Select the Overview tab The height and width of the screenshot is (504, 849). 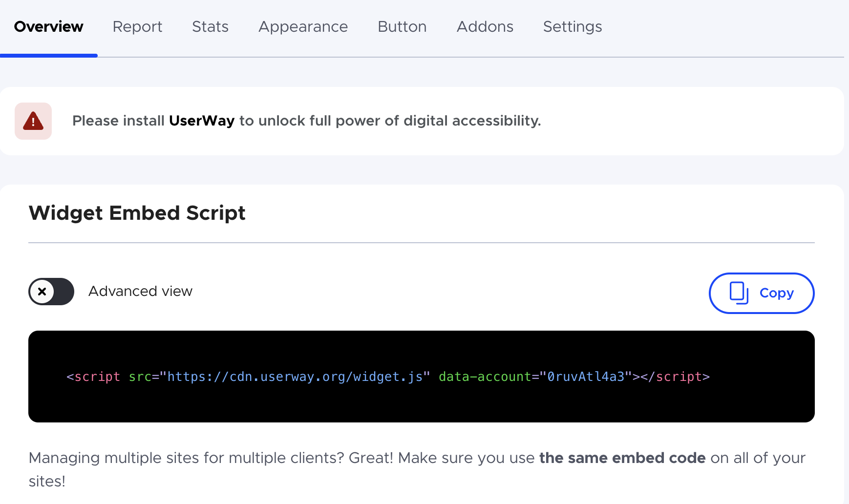(x=48, y=27)
